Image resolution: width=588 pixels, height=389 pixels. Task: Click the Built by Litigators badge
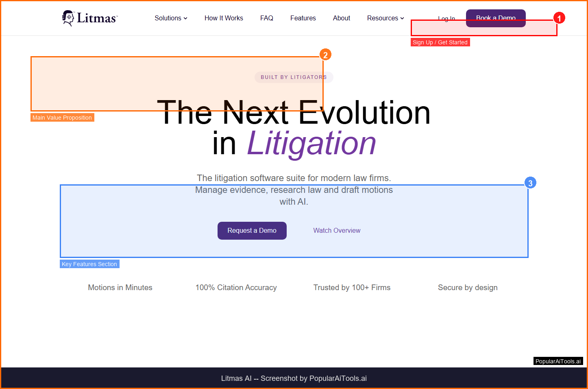pyautogui.click(x=294, y=77)
